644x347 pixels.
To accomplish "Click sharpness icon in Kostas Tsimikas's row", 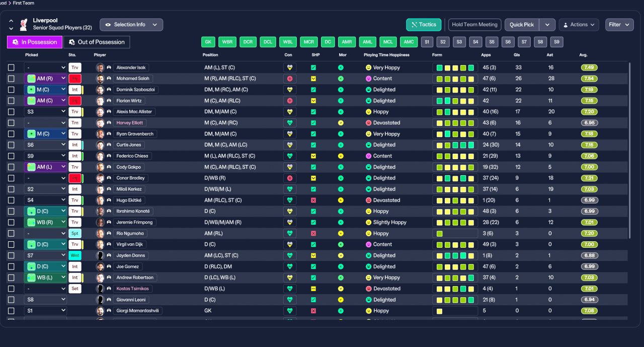I will pos(313,289).
